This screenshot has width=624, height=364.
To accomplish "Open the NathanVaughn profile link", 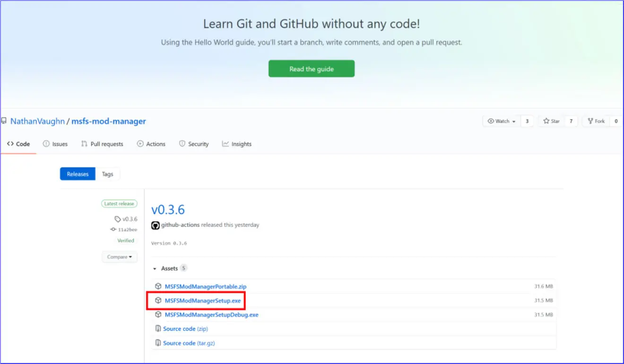I will (x=37, y=121).
